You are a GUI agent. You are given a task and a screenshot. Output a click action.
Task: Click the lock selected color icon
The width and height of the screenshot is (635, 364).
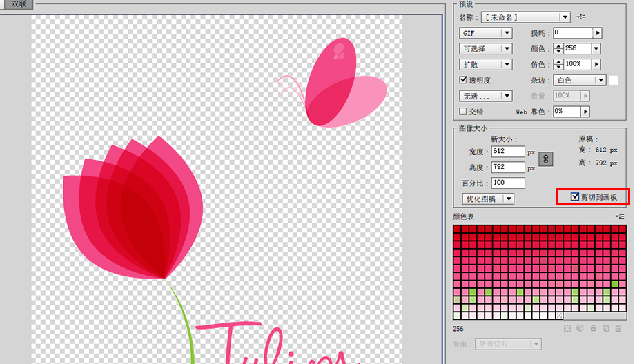[x=592, y=329]
